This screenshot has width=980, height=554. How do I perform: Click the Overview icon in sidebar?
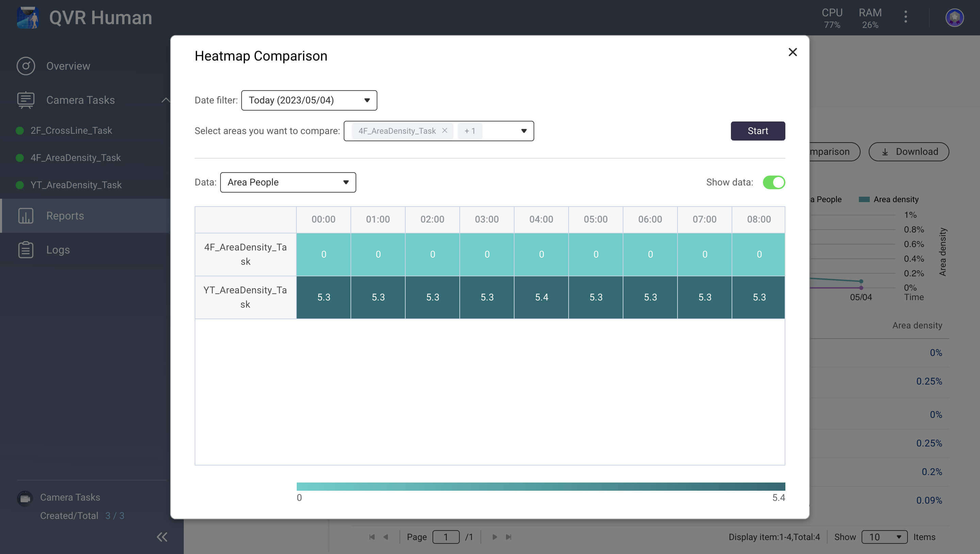pos(26,66)
